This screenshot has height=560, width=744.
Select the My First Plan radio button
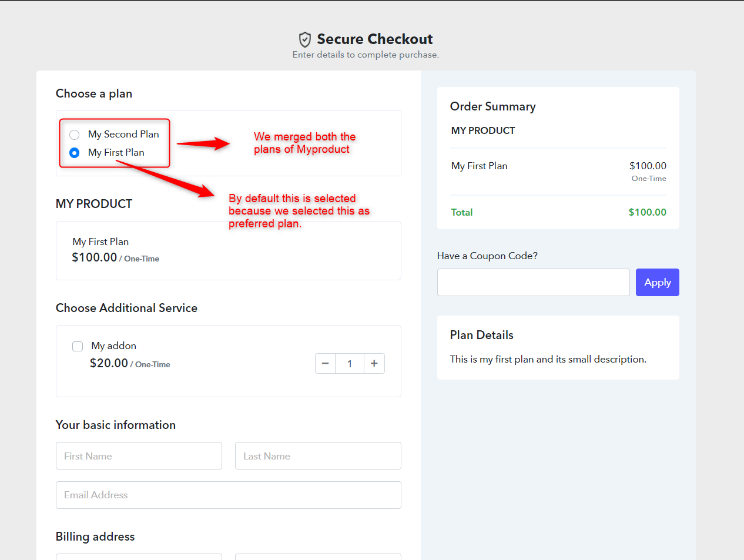coord(74,153)
